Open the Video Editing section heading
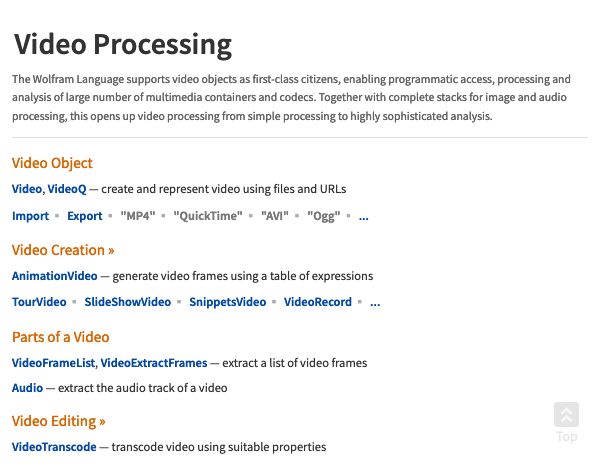Screen dimensions: 600x467 59,421
